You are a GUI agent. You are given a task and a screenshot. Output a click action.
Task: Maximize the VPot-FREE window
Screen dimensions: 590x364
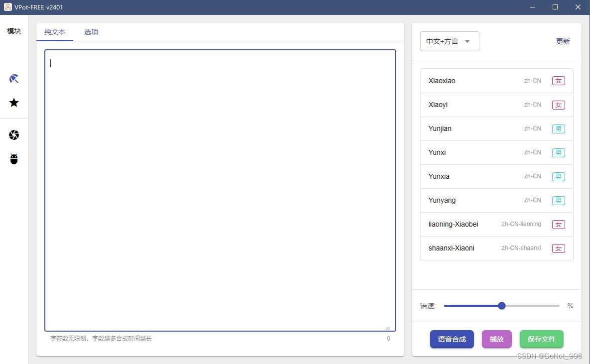pyautogui.click(x=555, y=7)
